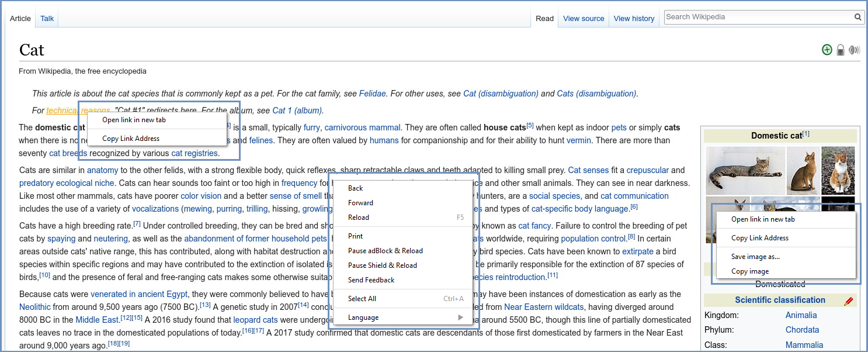Click the green good article plus icon
This screenshot has height=352, width=868.
click(x=827, y=50)
